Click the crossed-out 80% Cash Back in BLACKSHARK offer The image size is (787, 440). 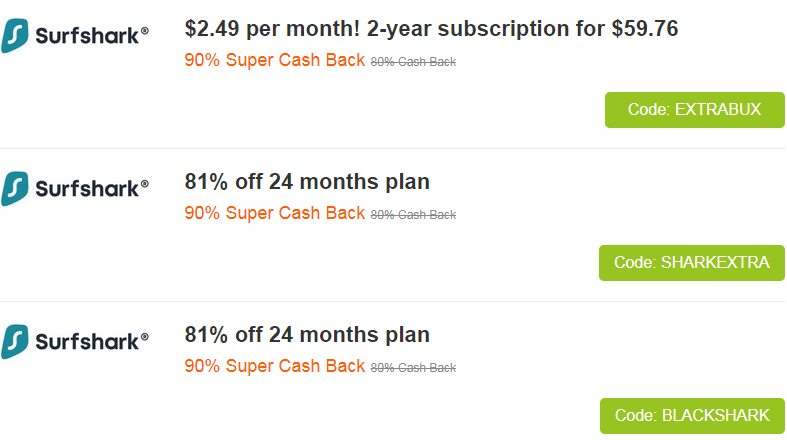pos(413,368)
